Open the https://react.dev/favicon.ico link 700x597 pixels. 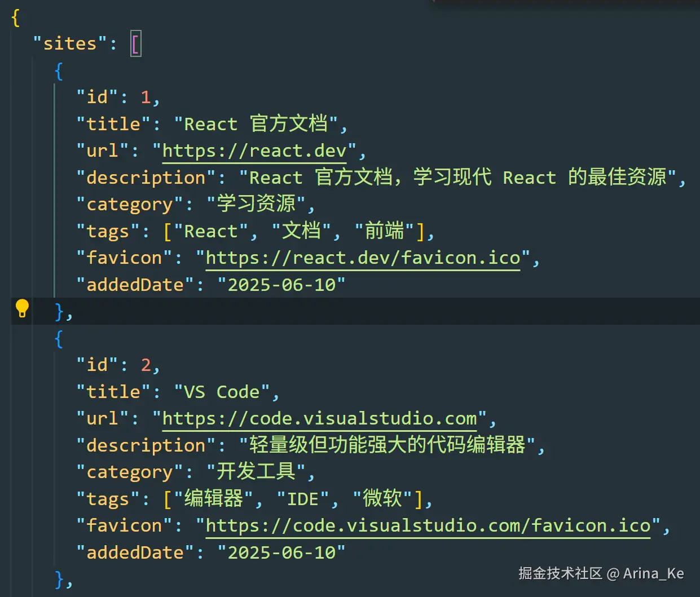(x=363, y=258)
